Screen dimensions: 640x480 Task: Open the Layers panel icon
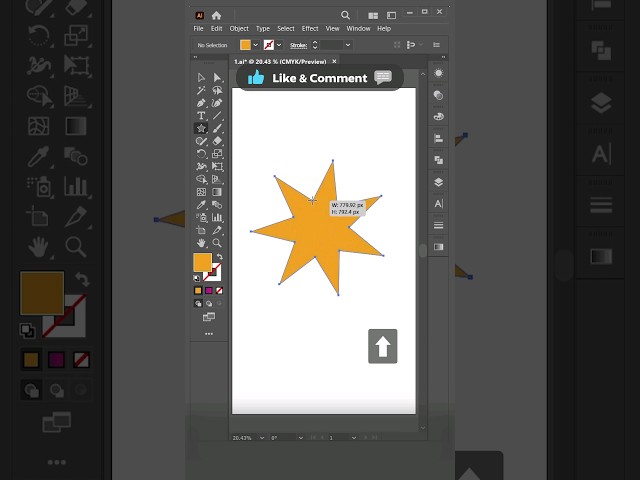438,182
